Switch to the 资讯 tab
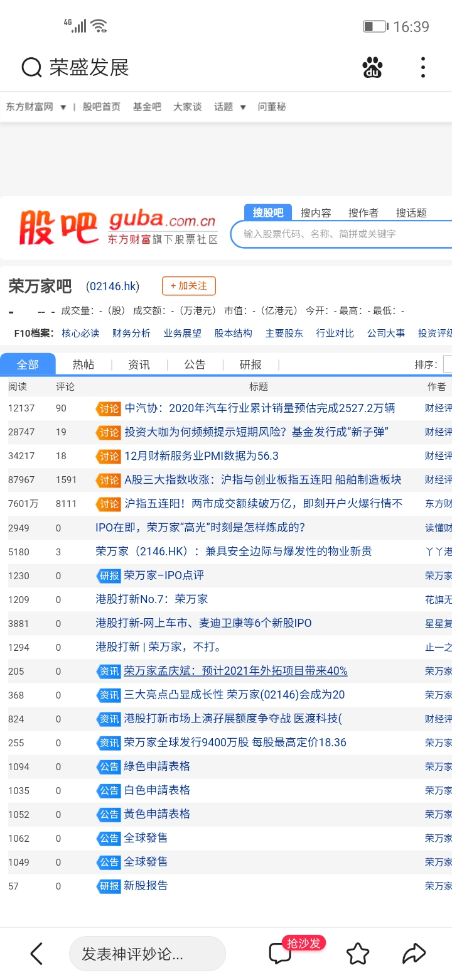The width and height of the screenshot is (452, 980). tap(139, 364)
